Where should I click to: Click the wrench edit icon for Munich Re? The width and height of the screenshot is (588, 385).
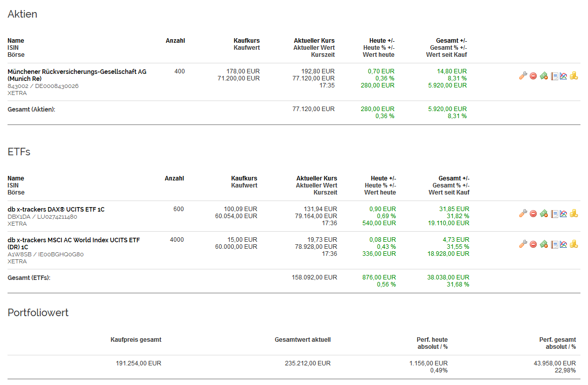pyautogui.click(x=523, y=76)
